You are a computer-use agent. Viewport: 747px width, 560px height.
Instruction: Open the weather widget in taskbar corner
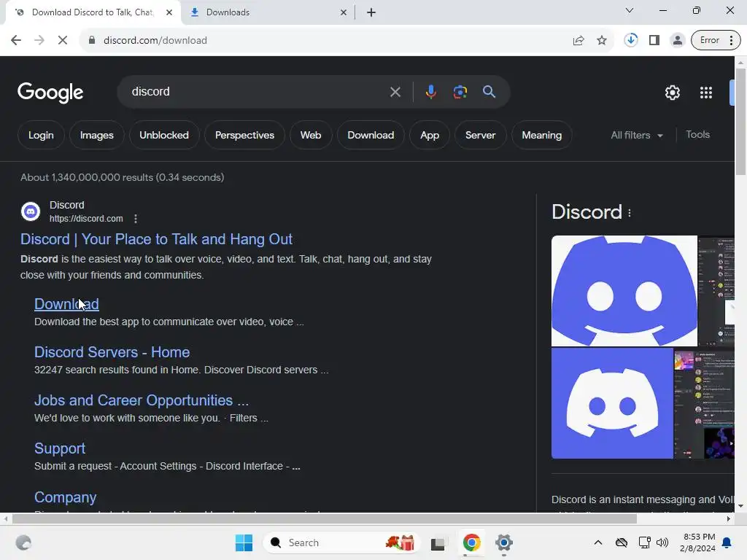23,542
